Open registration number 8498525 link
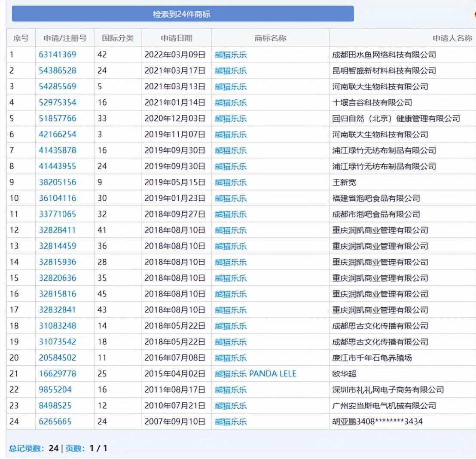Image resolution: width=476 pixels, height=459 pixels. (x=55, y=406)
